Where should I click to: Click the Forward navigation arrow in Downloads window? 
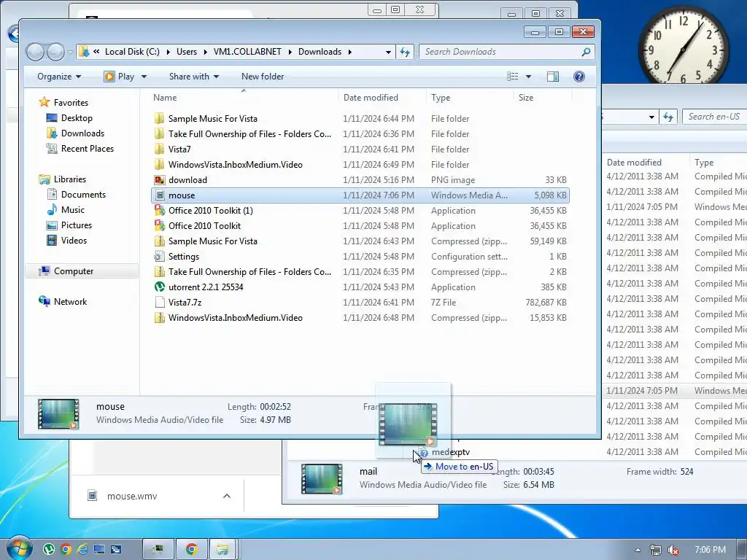click(55, 52)
